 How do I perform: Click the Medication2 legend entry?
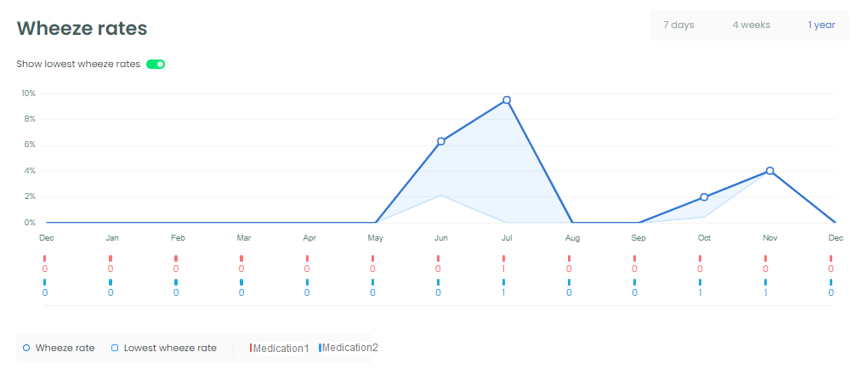click(349, 348)
